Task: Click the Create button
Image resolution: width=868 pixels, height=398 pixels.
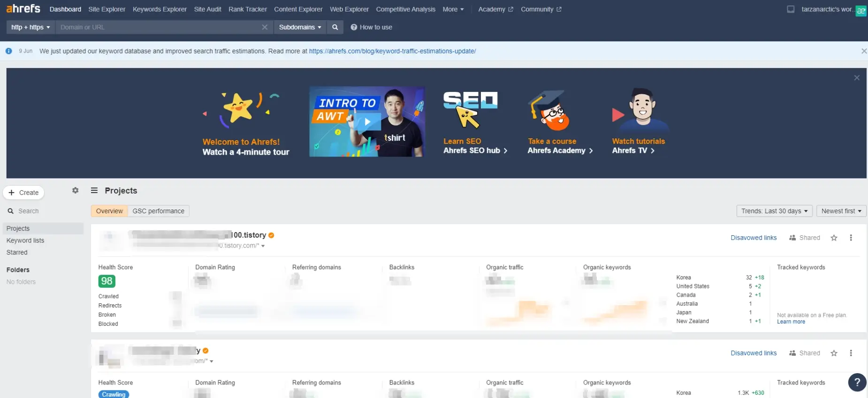Action: (x=23, y=193)
